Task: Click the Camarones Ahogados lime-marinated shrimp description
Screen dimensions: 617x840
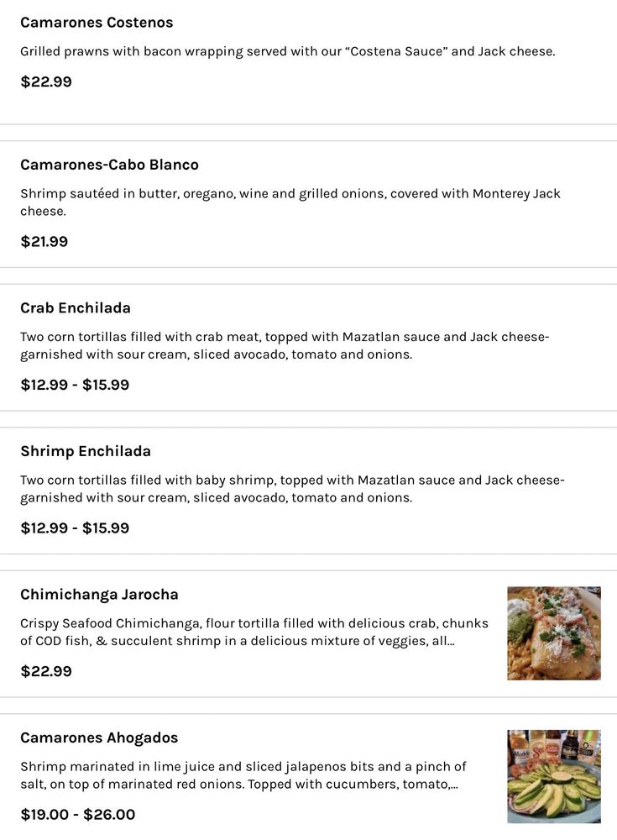Action: point(243,775)
